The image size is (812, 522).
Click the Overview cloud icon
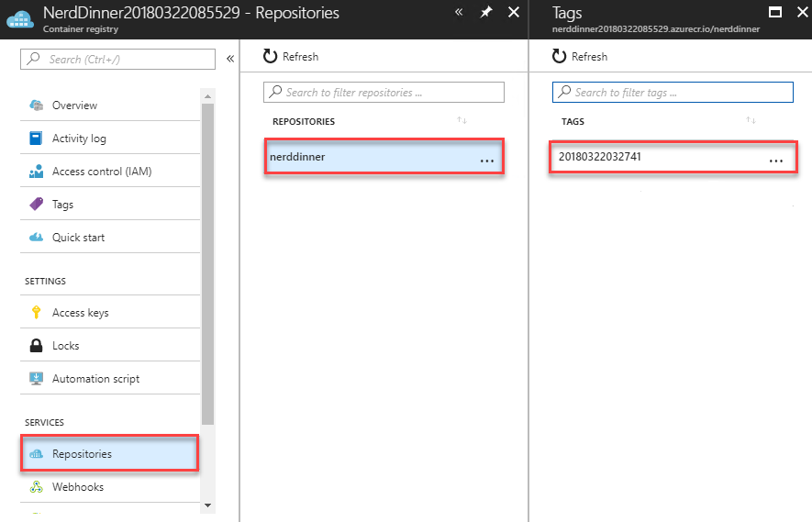click(x=37, y=106)
